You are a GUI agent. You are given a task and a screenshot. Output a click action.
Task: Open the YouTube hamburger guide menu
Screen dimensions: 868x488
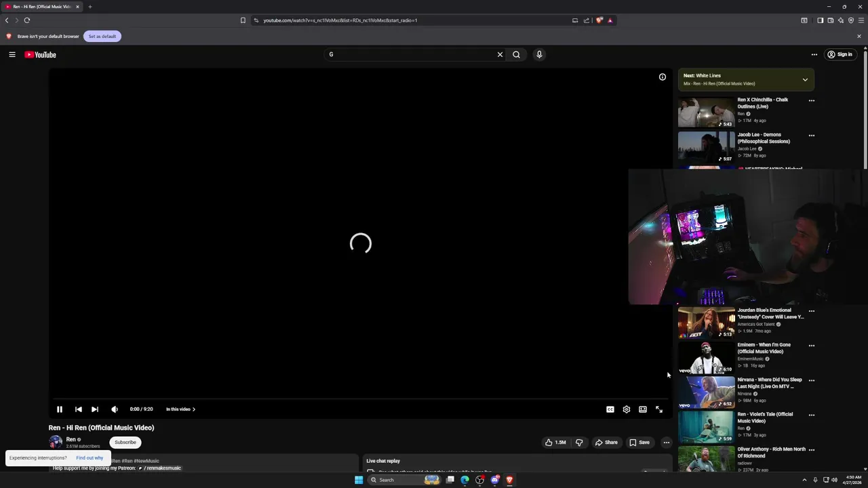pos(12,54)
